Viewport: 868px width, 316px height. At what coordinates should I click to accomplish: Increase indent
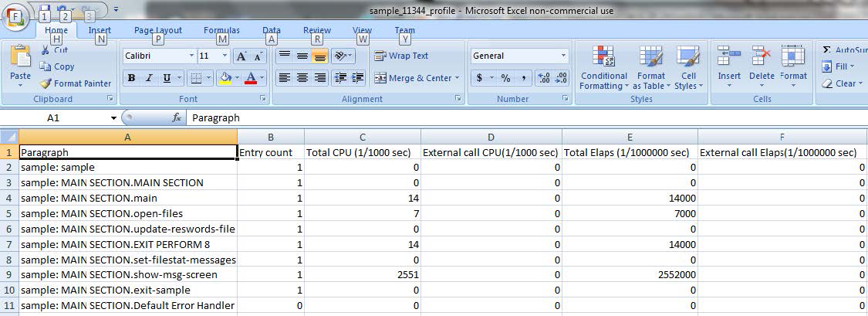(x=357, y=78)
